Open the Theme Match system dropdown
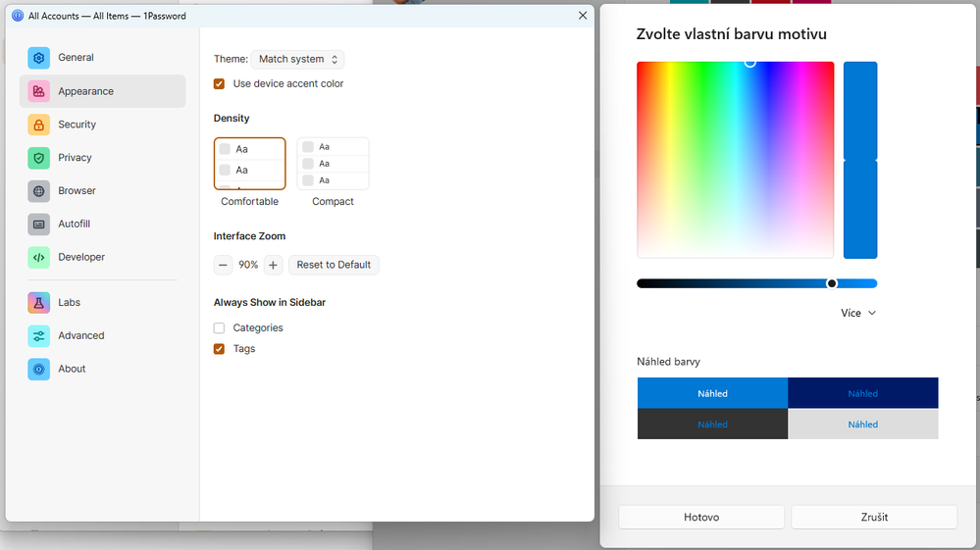Image resolution: width=980 pixels, height=550 pixels. (297, 60)
